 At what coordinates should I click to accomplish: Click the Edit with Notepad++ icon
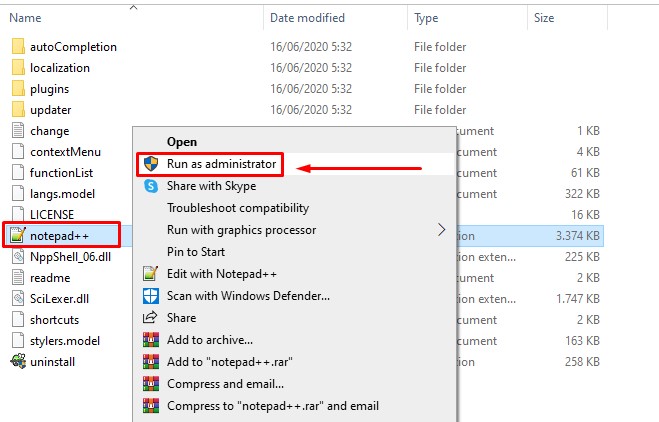point(150,274)
